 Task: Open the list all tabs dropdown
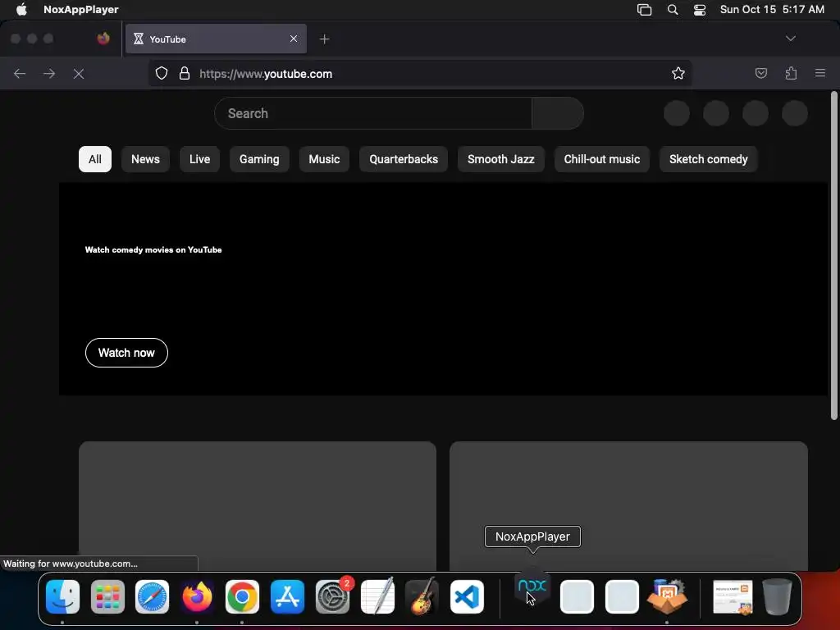[790, 39]
